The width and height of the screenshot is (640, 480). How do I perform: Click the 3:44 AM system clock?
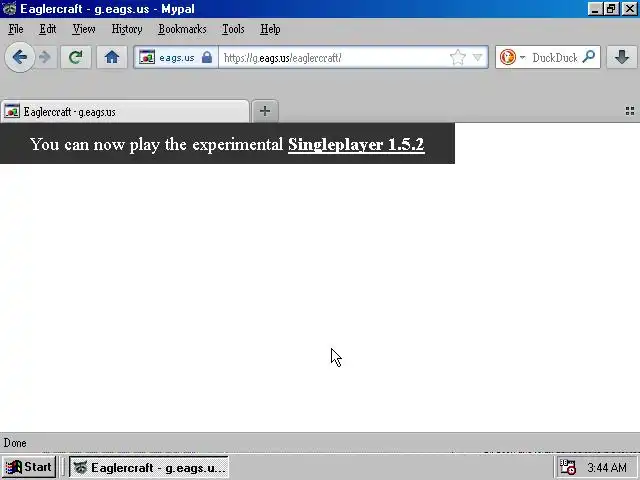pyautogui.click(x=607, y=468)
